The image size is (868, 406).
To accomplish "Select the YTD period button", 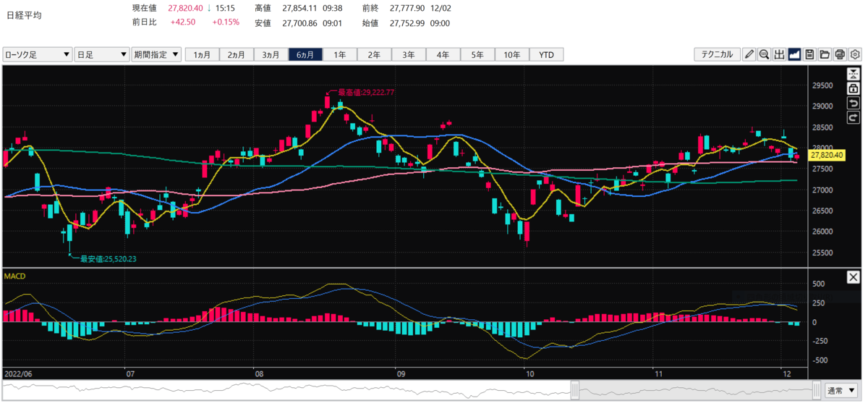I will (x=546, y=55).
